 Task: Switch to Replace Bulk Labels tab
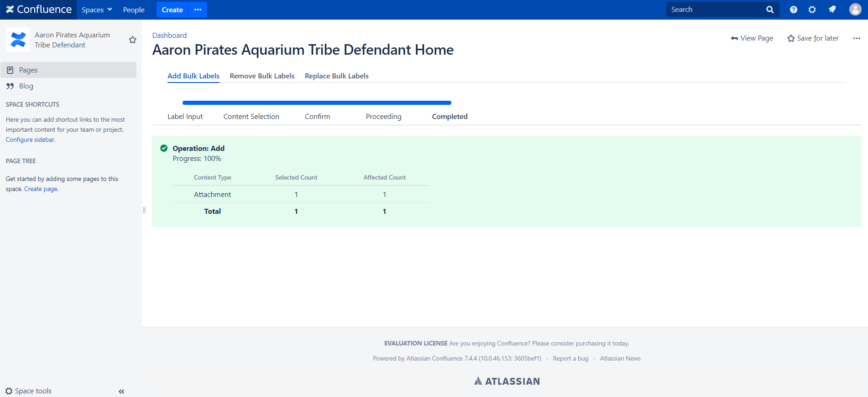click(x=337, y=76)
